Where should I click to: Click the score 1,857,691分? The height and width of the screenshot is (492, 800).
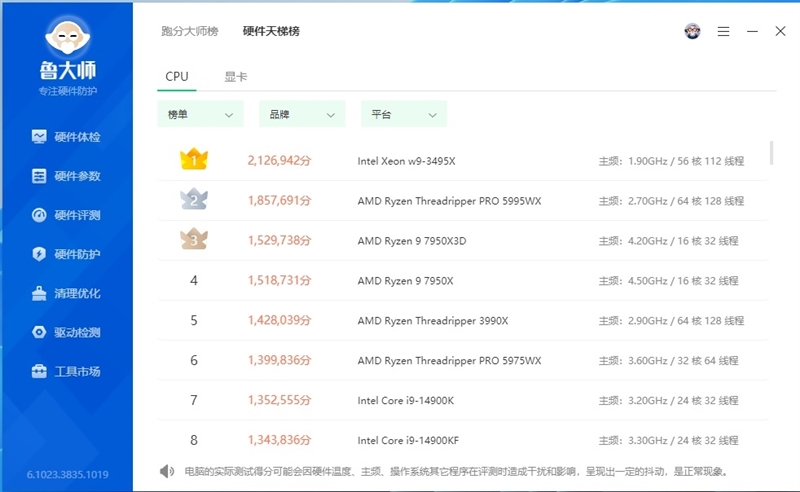click(x=280, y=201)
